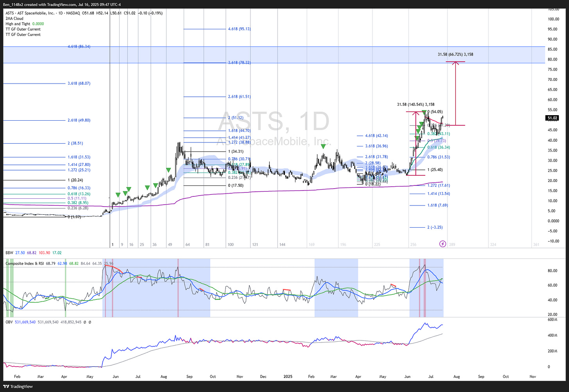The image size is (569, 392).
Task: Click the Fibonacci label '1.414 (27.80)'
Action: [79, 165]
